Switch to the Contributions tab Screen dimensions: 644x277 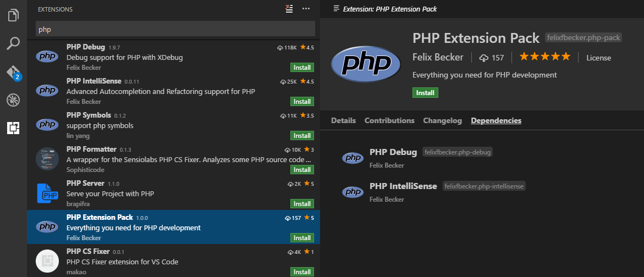click(x=389, y=120)
